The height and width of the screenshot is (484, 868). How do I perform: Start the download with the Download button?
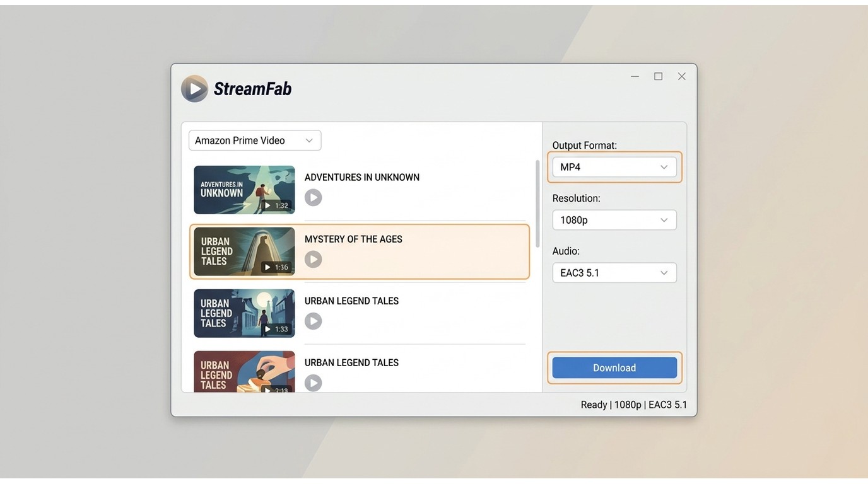614,368
